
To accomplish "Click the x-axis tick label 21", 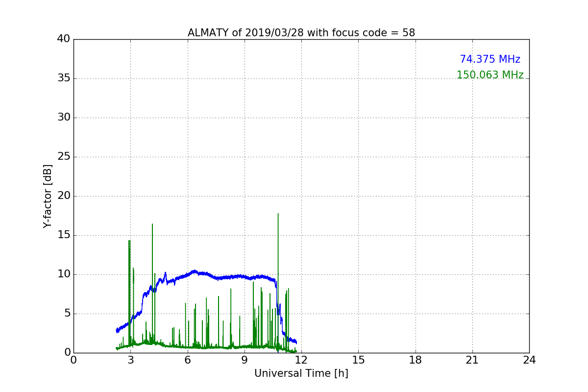I will 472,360.
